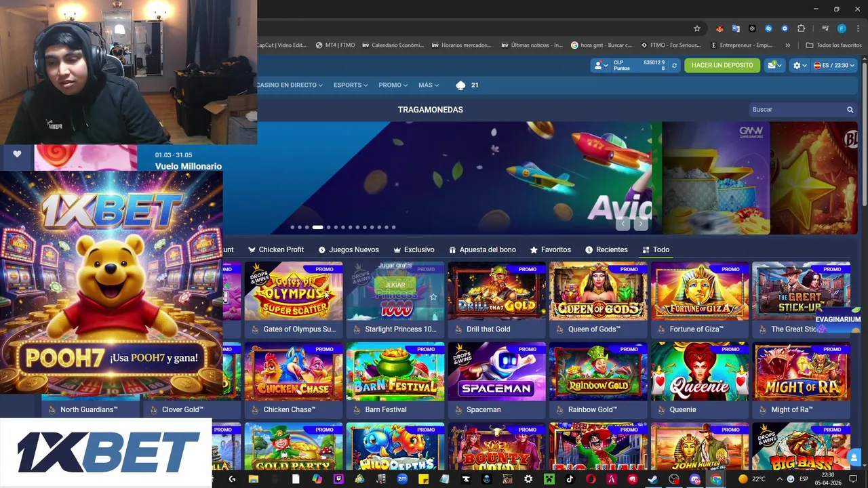Open the hora gmt bookmark

click(601, 45)
